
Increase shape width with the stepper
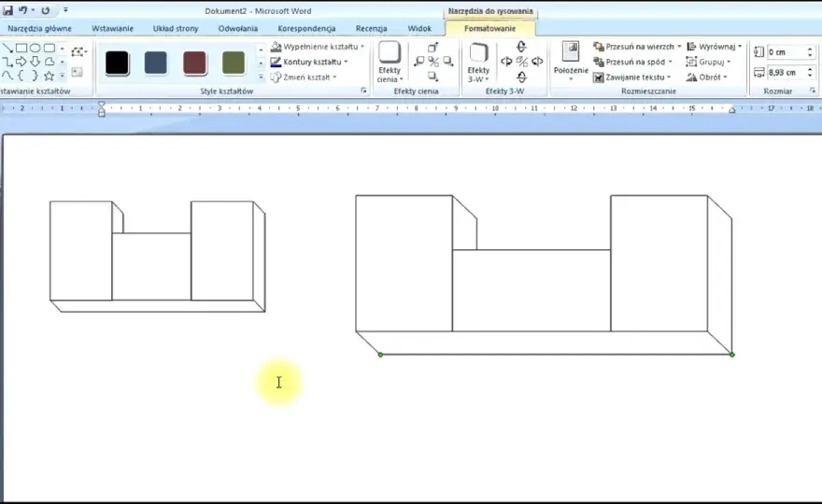(x=810, y=69)
